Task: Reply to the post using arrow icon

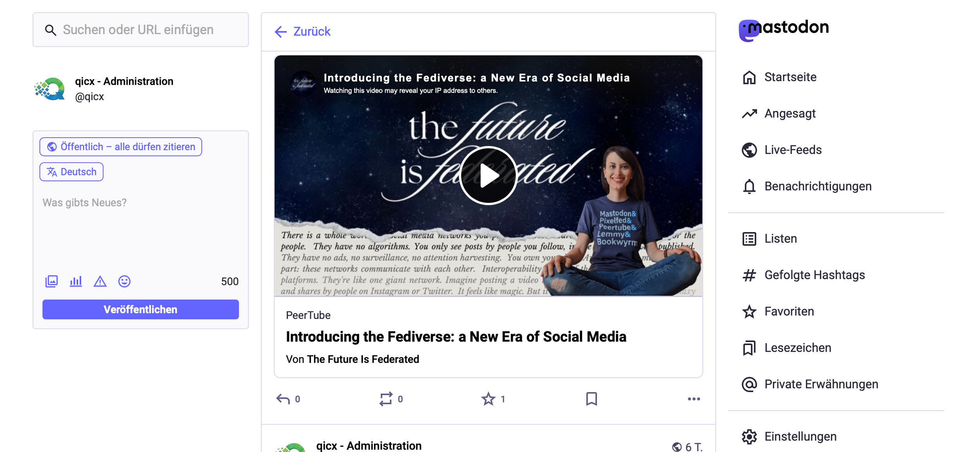Action: 283,399
